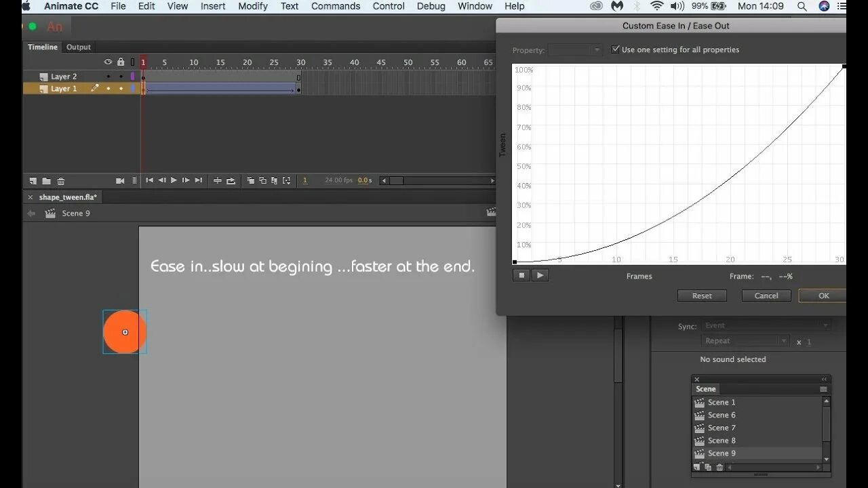
Task: Toggle the 'Use one setting for all properties' checkbox
Action: (x=616, y=49)
